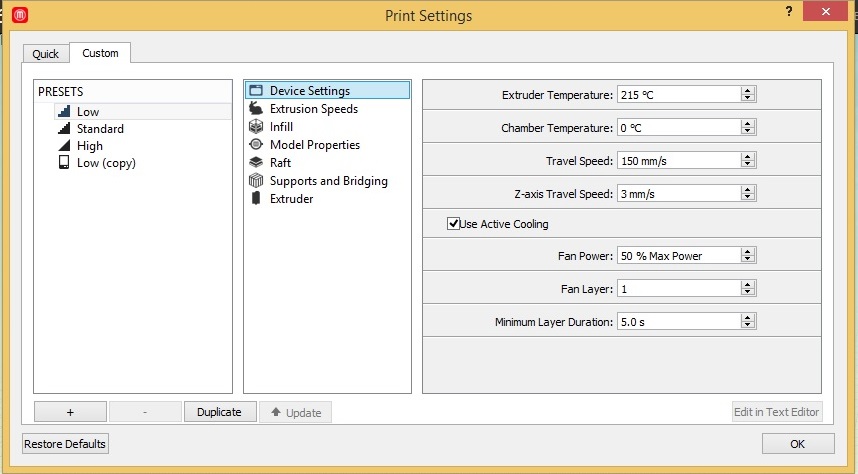The width and height of the screenshot is (858, 474).
Task: Click the Infill cube icon
Action: (x=255, y=127)
